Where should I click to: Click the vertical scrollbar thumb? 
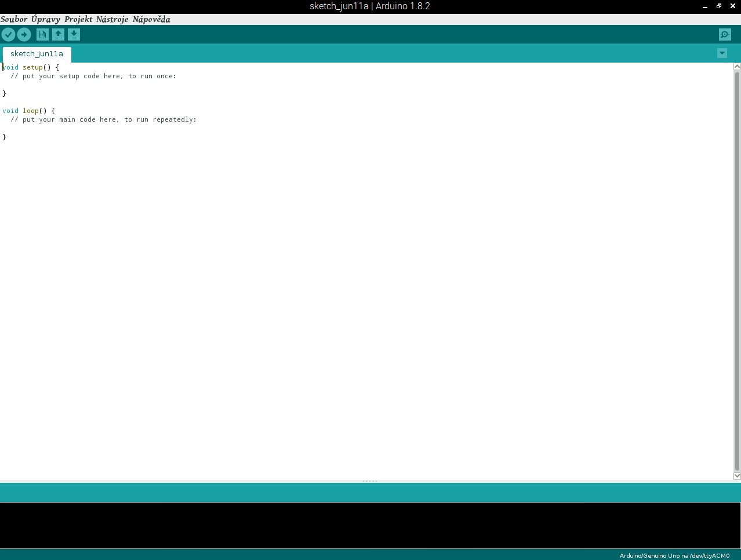(x=737, y=271)
